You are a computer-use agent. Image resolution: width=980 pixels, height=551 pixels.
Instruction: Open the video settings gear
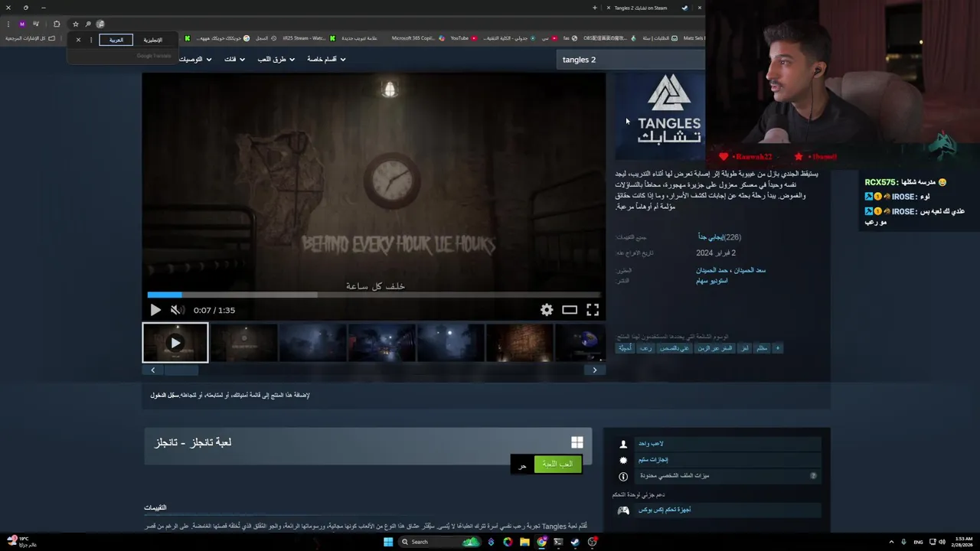[x=547, y=310]
